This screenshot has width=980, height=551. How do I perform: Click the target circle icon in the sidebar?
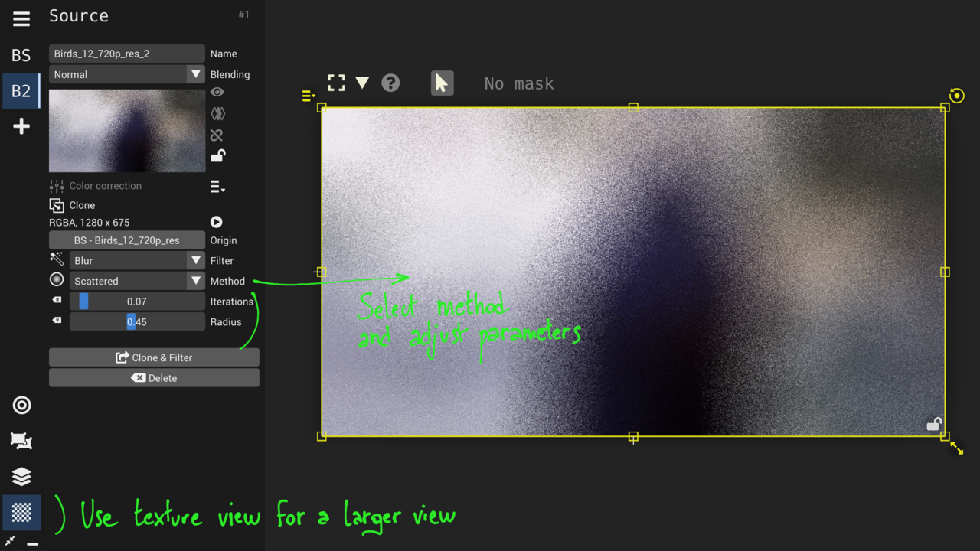click(21, 405)
